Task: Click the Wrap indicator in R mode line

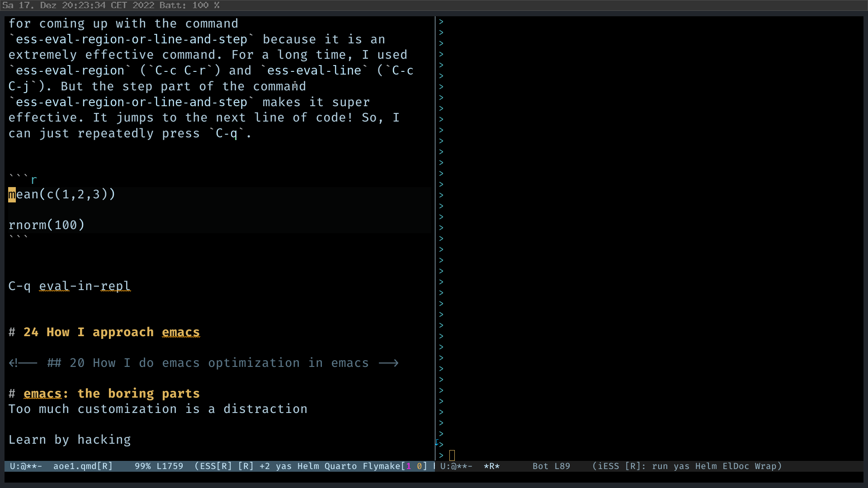Action: pos(768,466)
